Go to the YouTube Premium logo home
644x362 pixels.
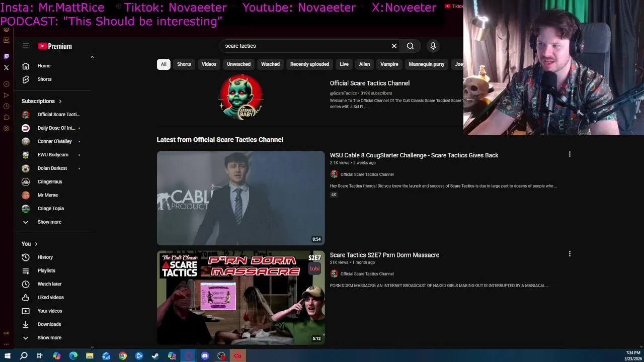[x=55, y=46]
